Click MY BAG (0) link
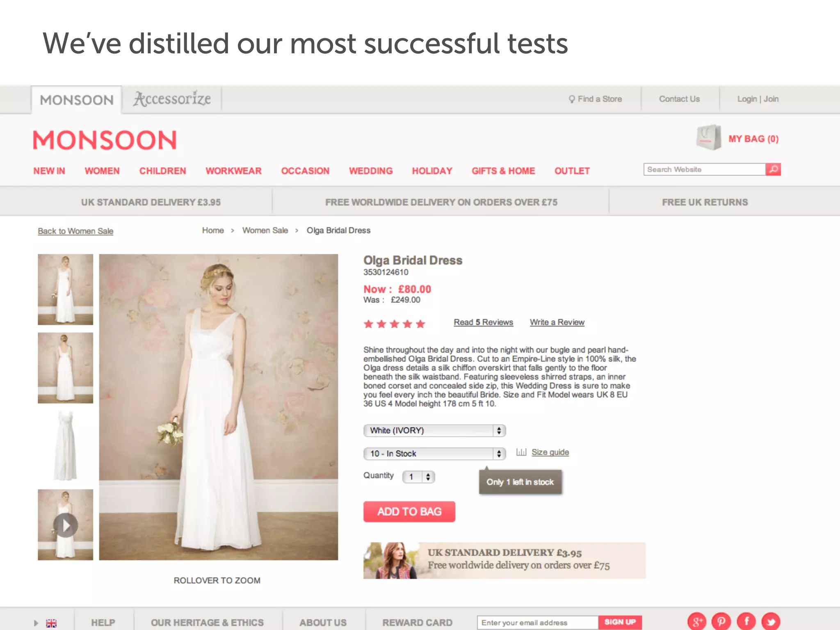Screen dimensions: 840x630 753,139
